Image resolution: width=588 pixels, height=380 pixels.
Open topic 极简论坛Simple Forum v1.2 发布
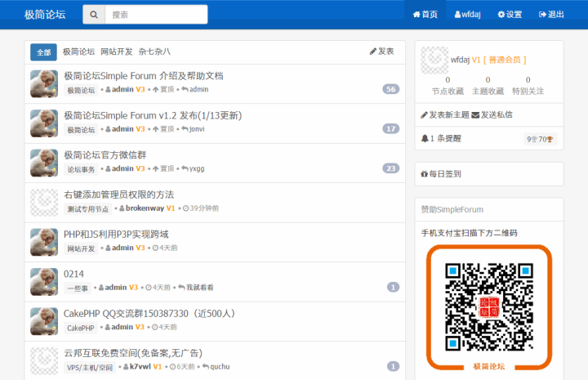[153, 115]
